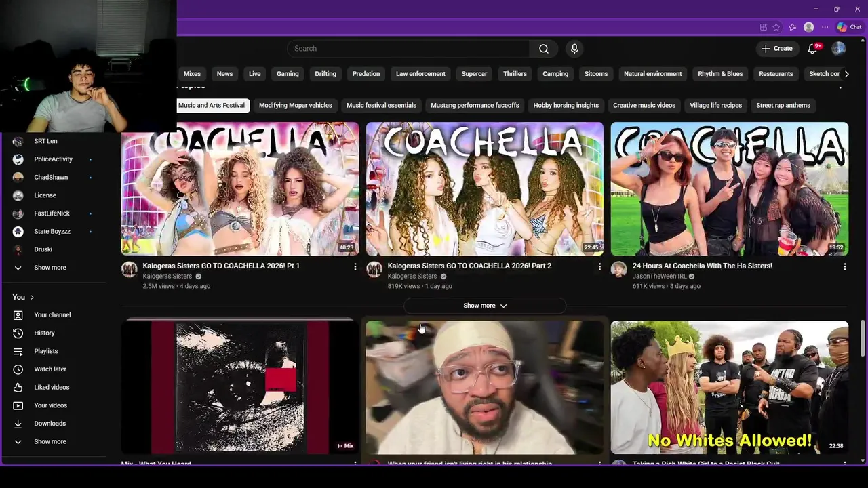Screen dimensions: 868x488
Task: Select Hobby horsing insights topic
Action: 566,106
